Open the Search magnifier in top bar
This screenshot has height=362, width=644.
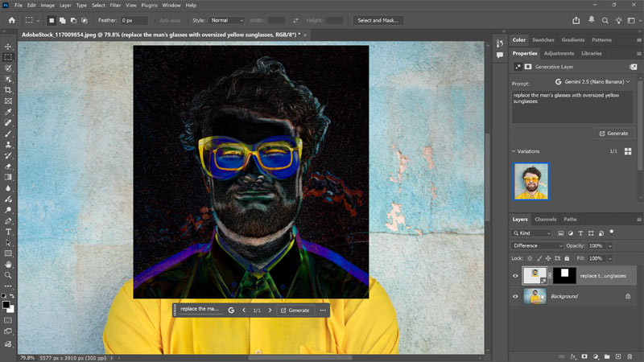[605, 21]
